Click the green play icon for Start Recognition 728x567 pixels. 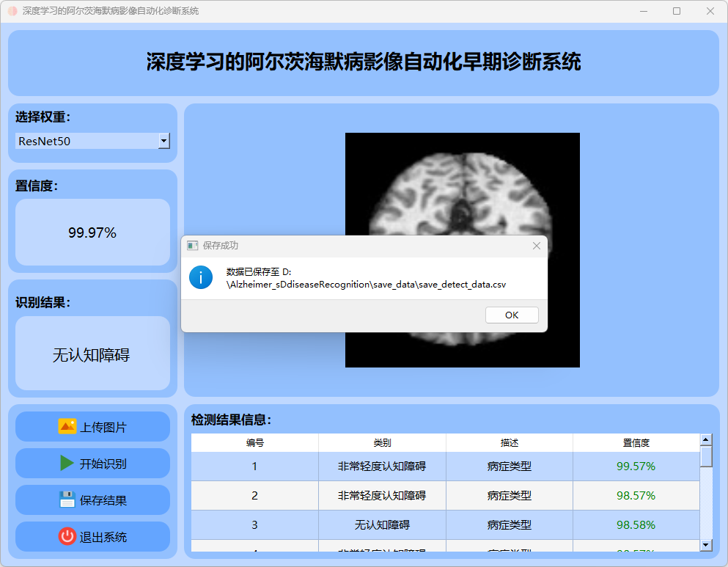tap(67, 463)
